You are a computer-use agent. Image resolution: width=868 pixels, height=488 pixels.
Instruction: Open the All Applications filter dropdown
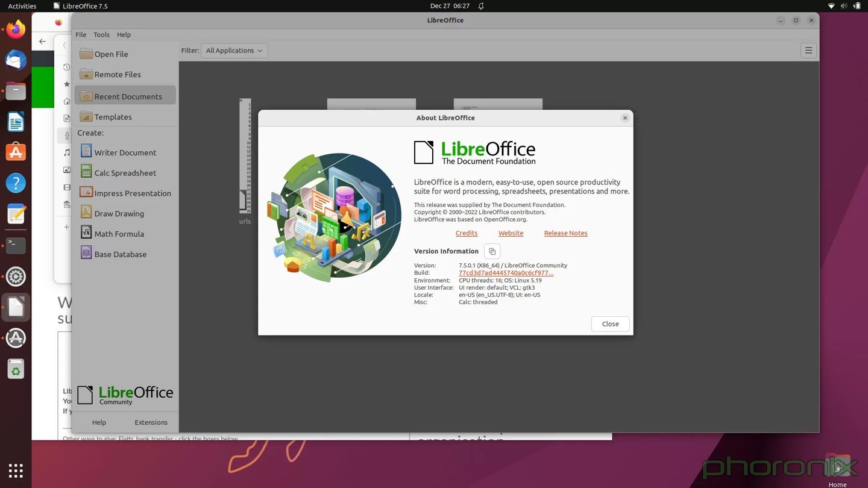coord(234,51)
